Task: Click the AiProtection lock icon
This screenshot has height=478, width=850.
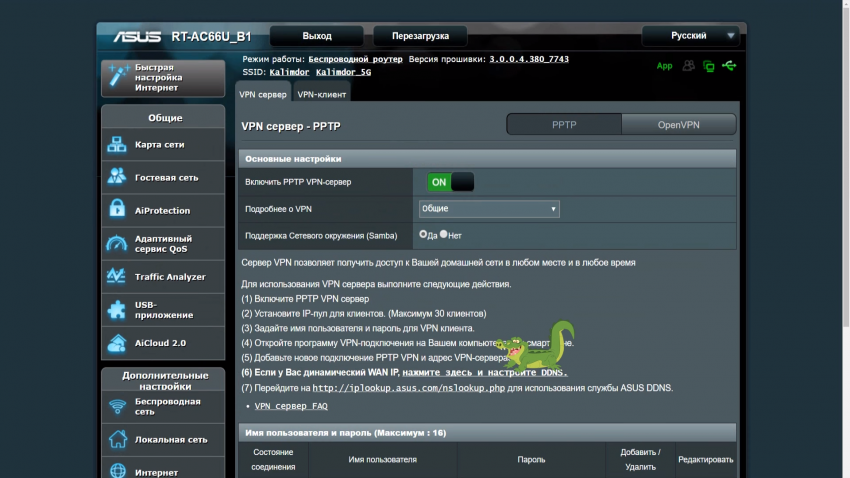Action: [x=117, y=209]
